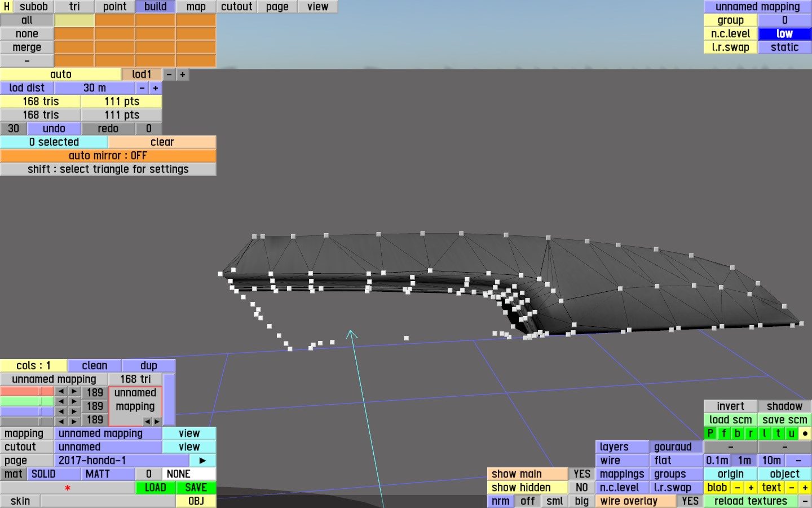
Task: Switch to the map tab
Action: [196, 7]
